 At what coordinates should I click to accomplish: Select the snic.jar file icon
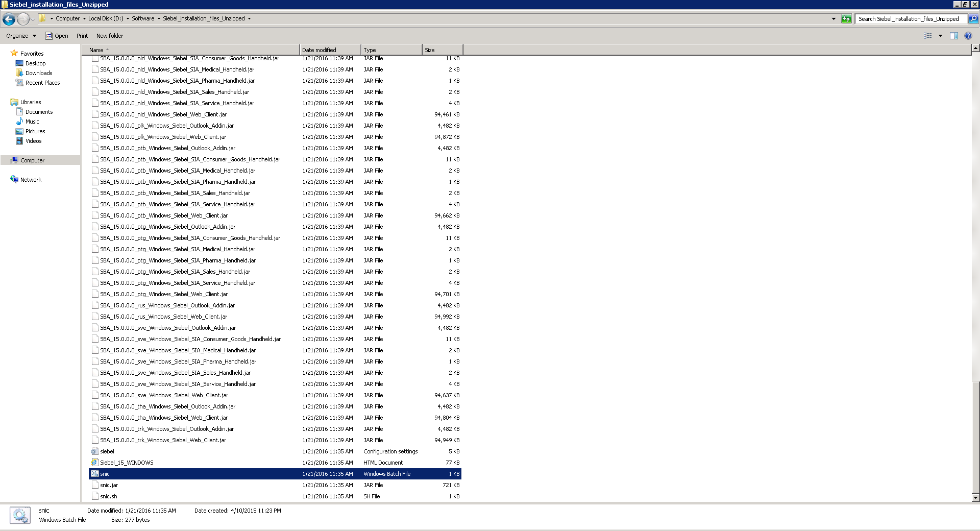coord(94,485)
